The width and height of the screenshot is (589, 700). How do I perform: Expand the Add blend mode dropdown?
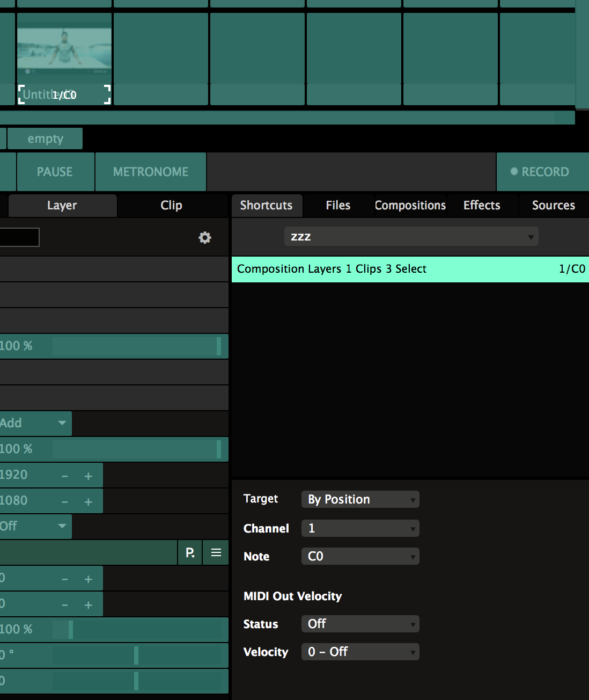[x=35, y=423]
